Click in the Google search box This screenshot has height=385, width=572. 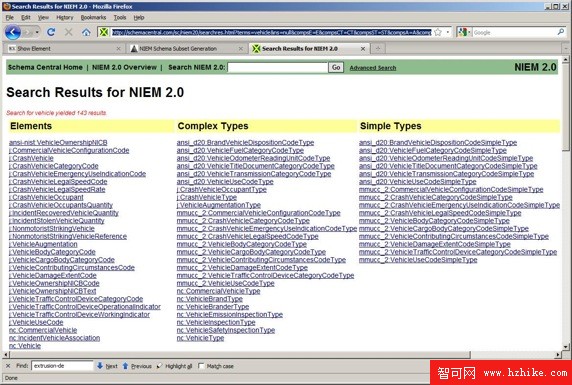[x=514, y=32]
